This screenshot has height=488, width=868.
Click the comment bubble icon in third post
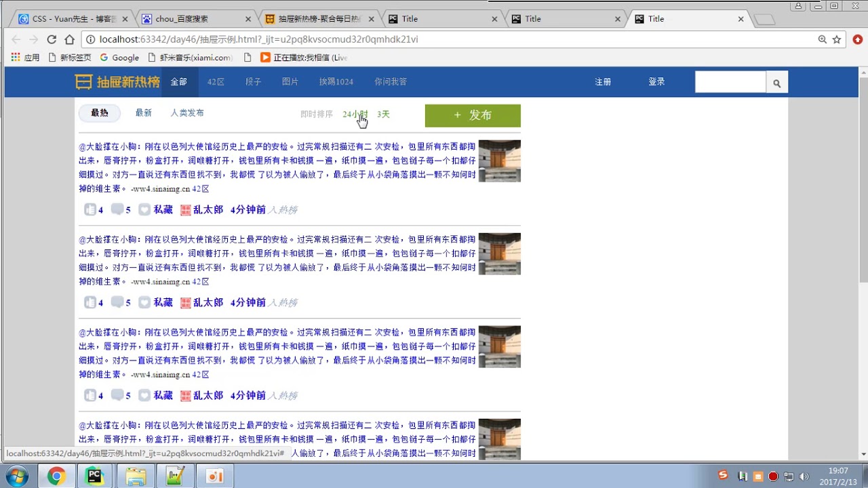tap(117, 395)
